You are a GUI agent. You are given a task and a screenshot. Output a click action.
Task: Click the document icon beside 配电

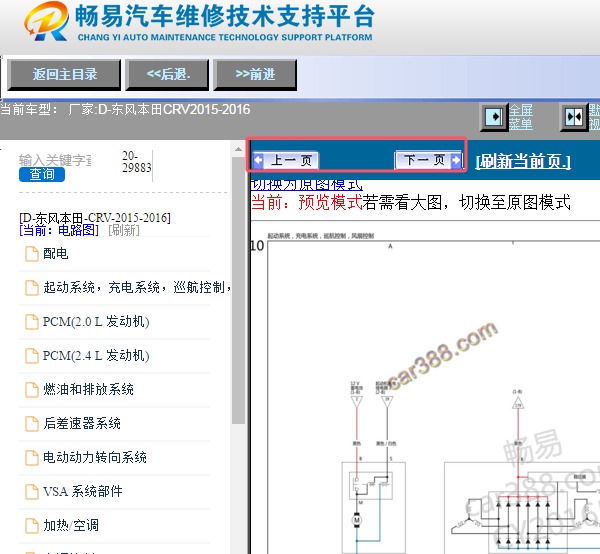tap(32, 254)
